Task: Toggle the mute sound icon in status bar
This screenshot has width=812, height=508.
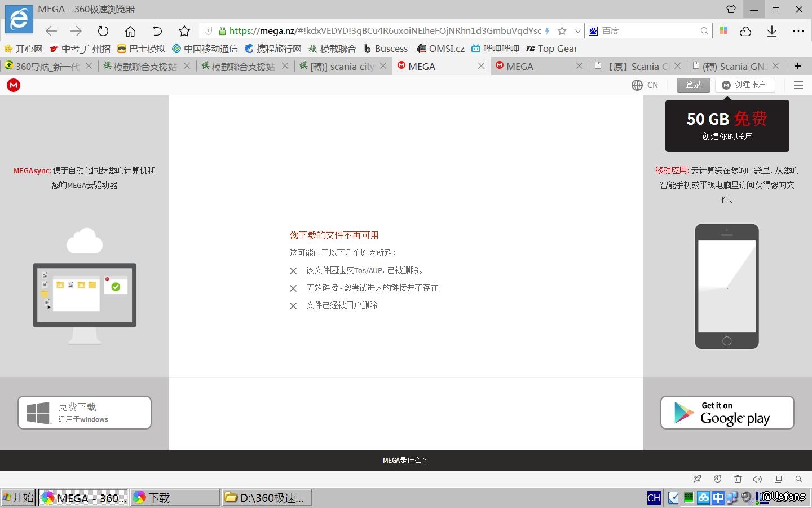Action: pyautogui.click(x=757, y=479)
